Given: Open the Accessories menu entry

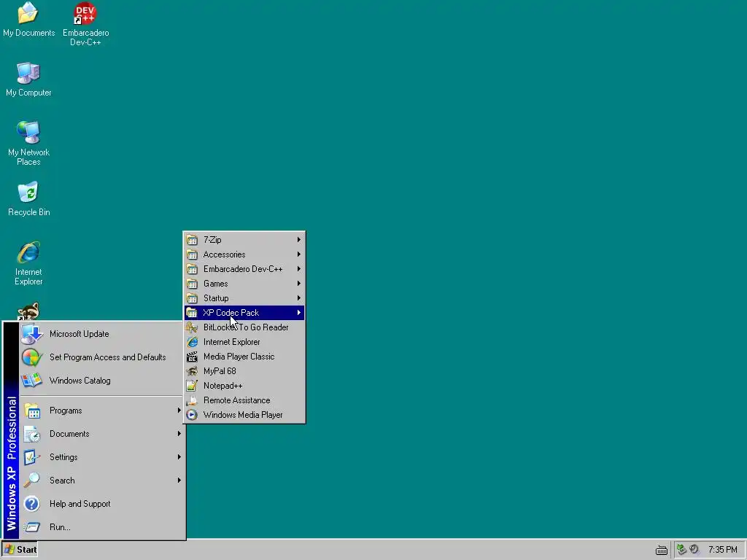Looking at the screenshot, I should (x=244, y=254).
